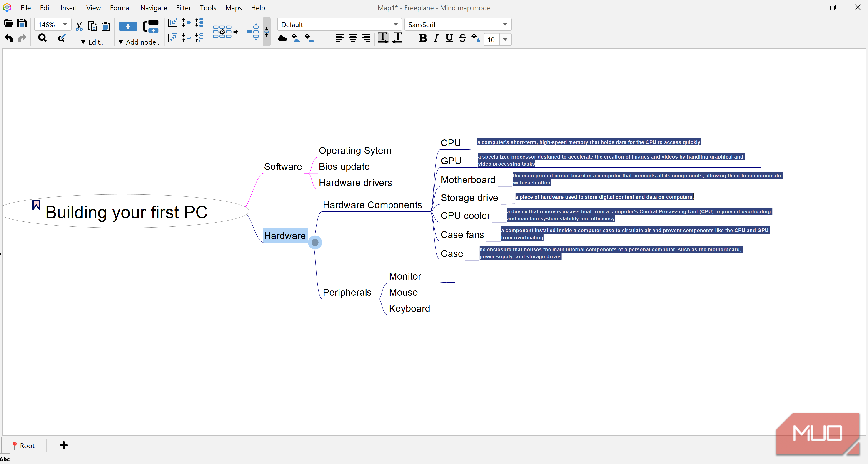Pick cloud color with bucket-cloud icon
Viewport: 868px width, 464px height.
296,38
